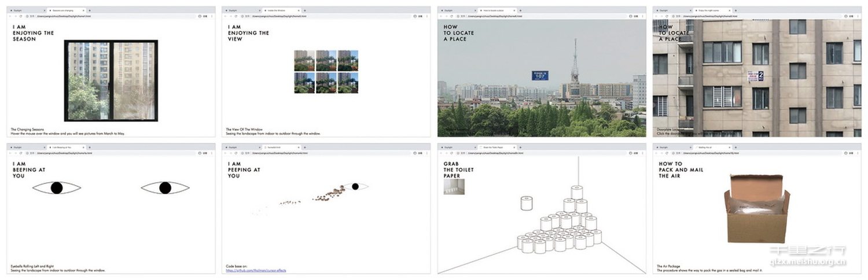Click the left eye's black pupil

pos(56,188)
